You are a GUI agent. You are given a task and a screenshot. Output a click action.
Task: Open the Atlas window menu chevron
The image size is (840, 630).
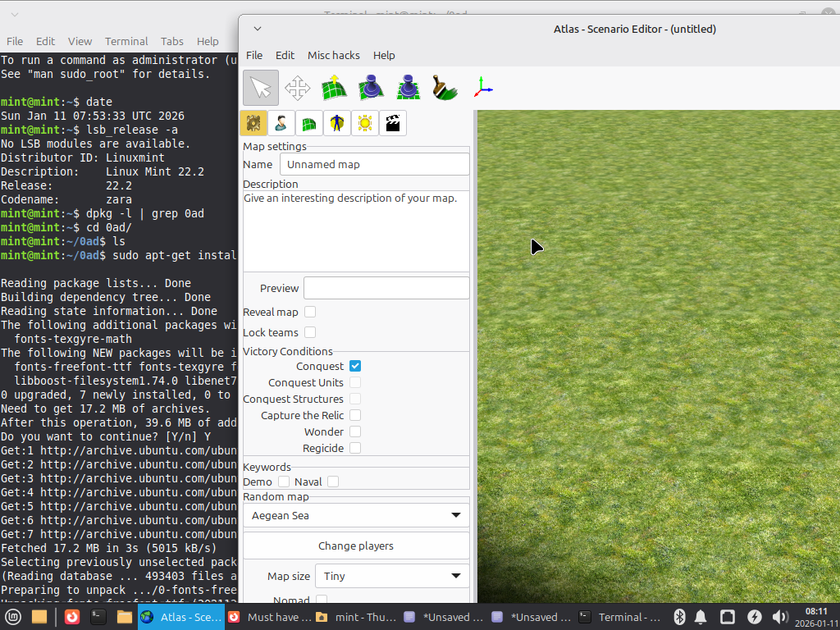258,29
